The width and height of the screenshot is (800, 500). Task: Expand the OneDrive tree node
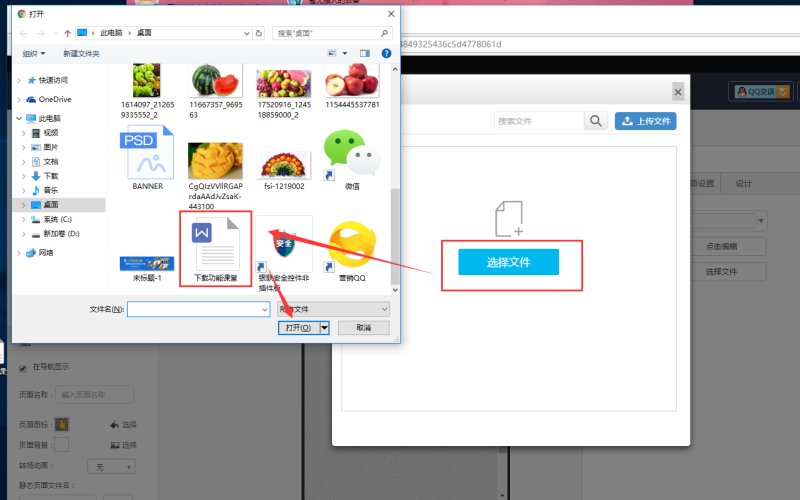pyautogui.click(x=19, y=99)
